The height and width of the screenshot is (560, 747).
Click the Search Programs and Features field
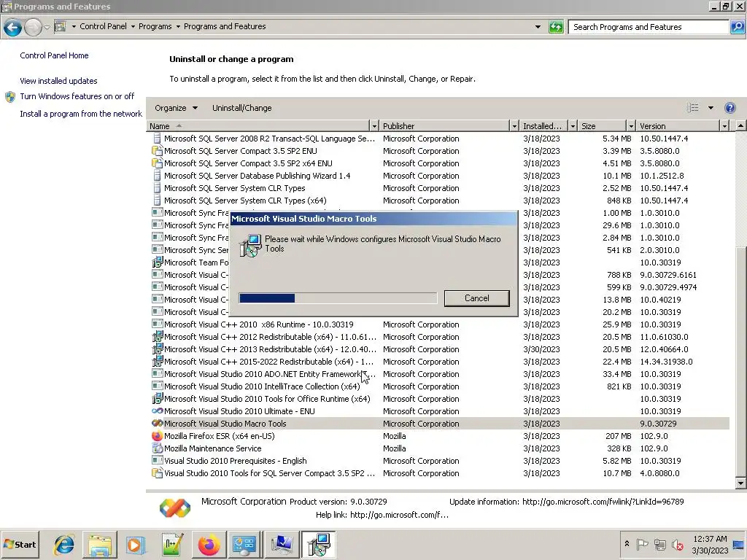click(649, 27)
